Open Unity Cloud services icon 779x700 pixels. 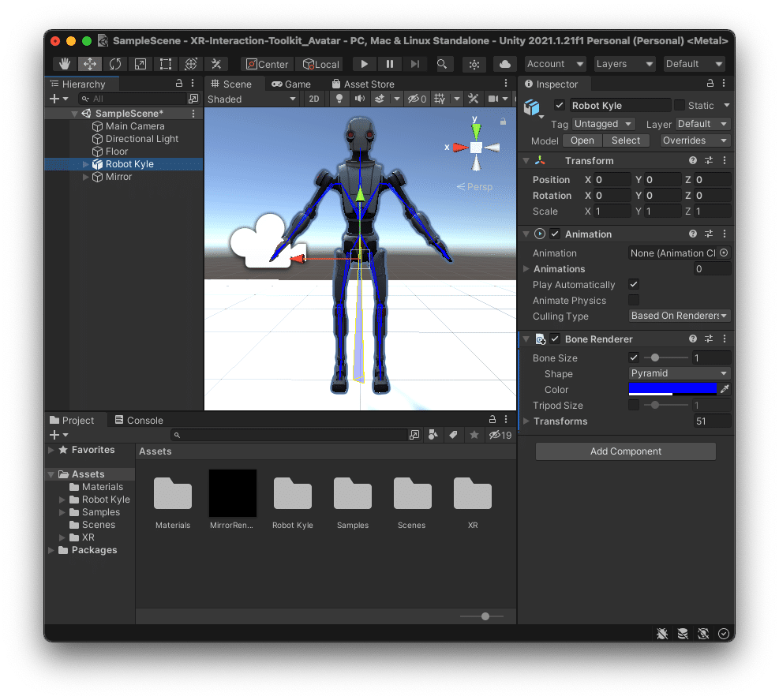click(505, 64)
